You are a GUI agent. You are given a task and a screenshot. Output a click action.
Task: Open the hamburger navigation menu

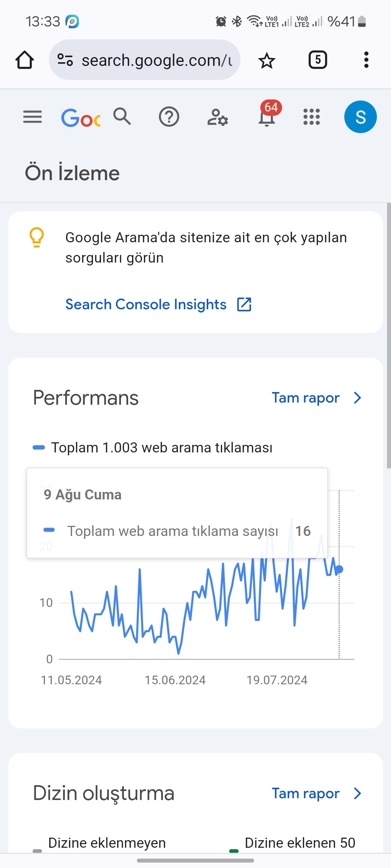[x=32, y=117]
